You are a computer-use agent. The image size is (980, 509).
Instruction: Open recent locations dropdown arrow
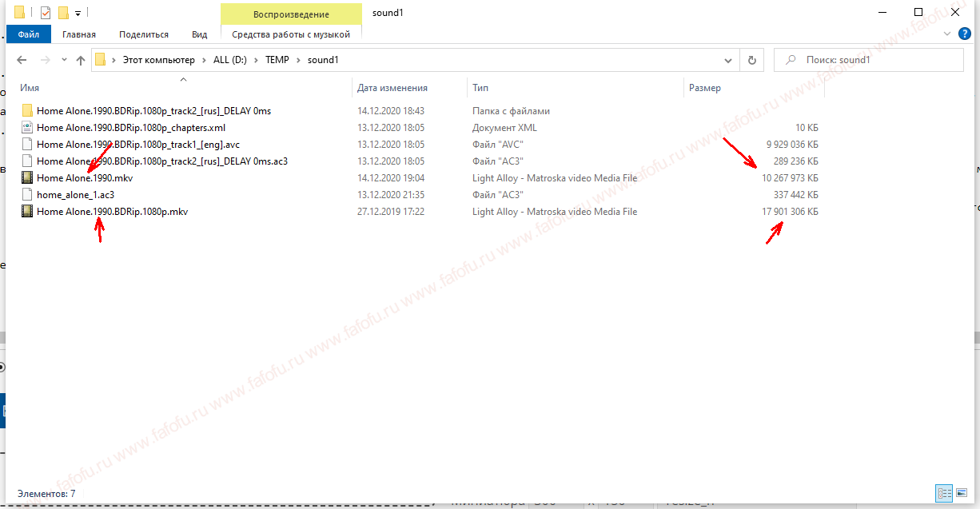65,61
